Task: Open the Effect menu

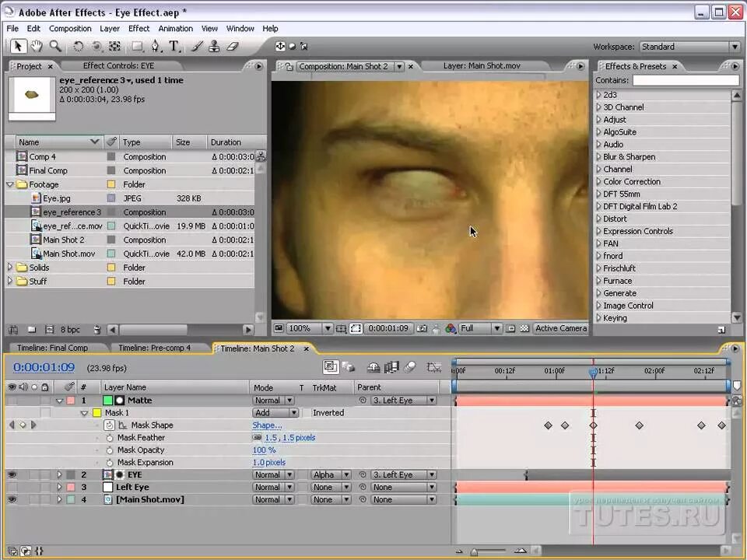Action: click(139, 28)
